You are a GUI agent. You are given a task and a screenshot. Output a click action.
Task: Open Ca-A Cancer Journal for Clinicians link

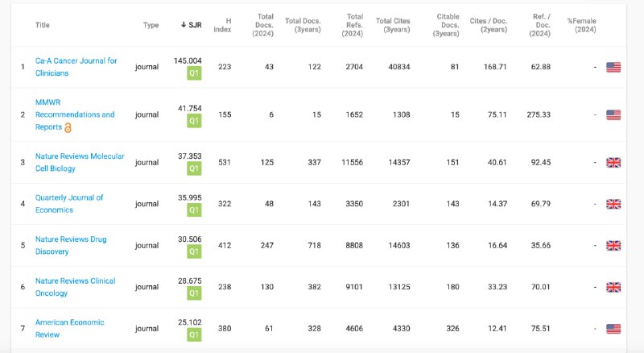[x=76, y=67]
